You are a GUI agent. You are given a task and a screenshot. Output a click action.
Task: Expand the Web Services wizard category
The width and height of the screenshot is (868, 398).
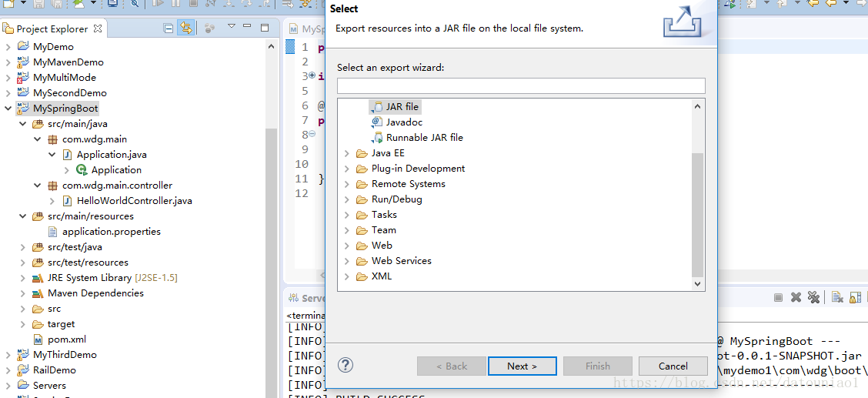pyautogui.click(x=346, y=261)
